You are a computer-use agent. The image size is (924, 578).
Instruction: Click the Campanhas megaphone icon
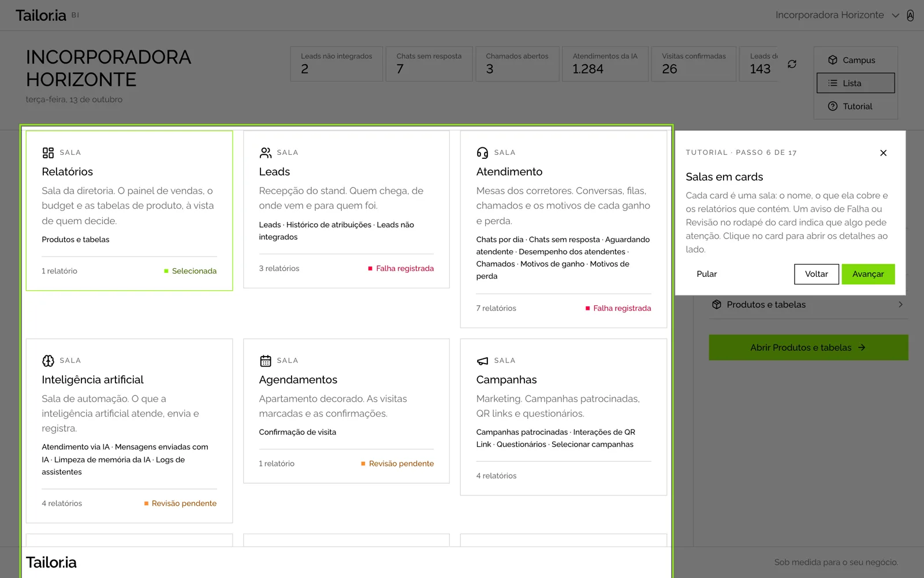pos(482,361)
